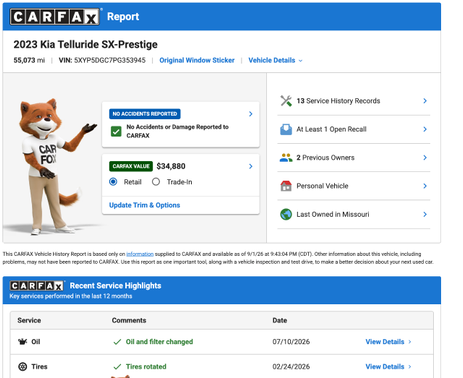Click the Personal Vehicle house icon
The height and width of the screenshot is (378, 463).
coord(286,186)
